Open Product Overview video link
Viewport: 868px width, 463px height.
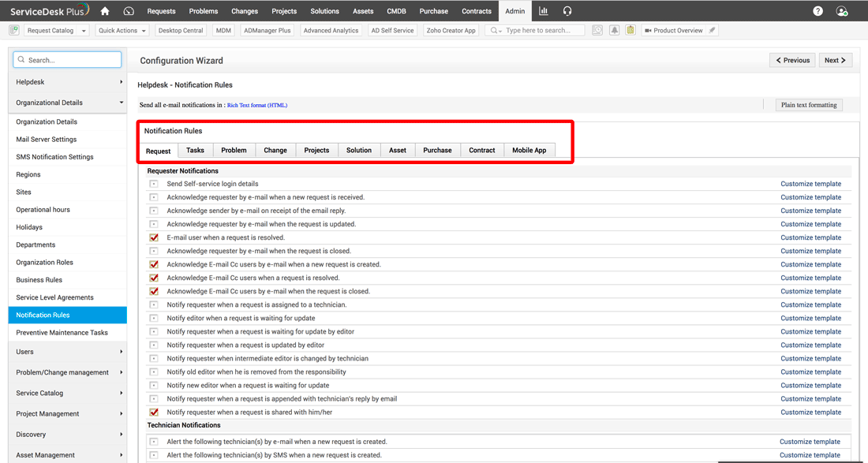tap(674, 31)
